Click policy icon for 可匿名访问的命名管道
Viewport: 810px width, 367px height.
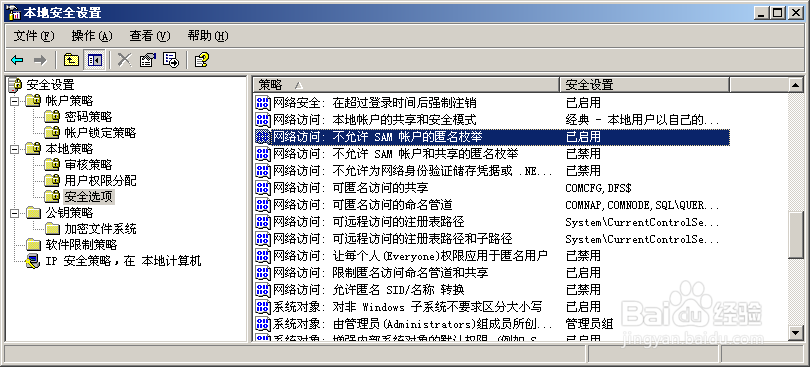[x=263, y=205]
